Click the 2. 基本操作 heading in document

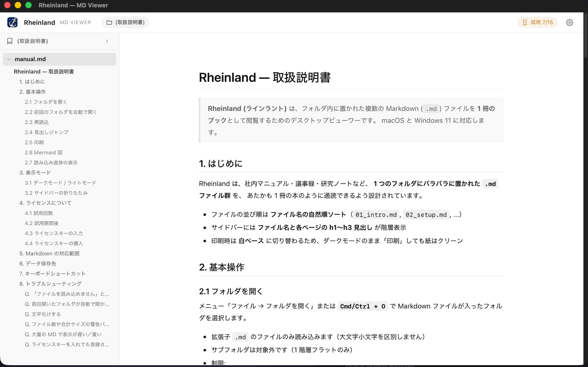(x=221, y=267)
